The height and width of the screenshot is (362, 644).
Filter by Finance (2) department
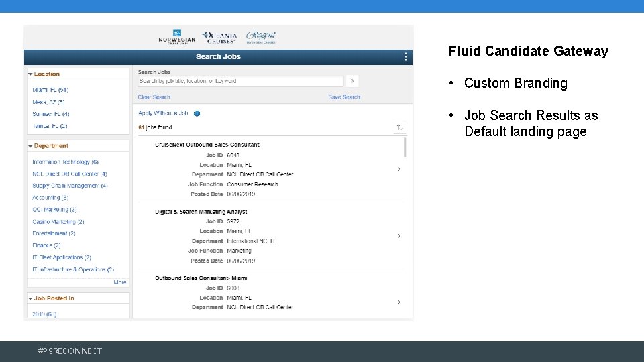click(x=46, y=245)
